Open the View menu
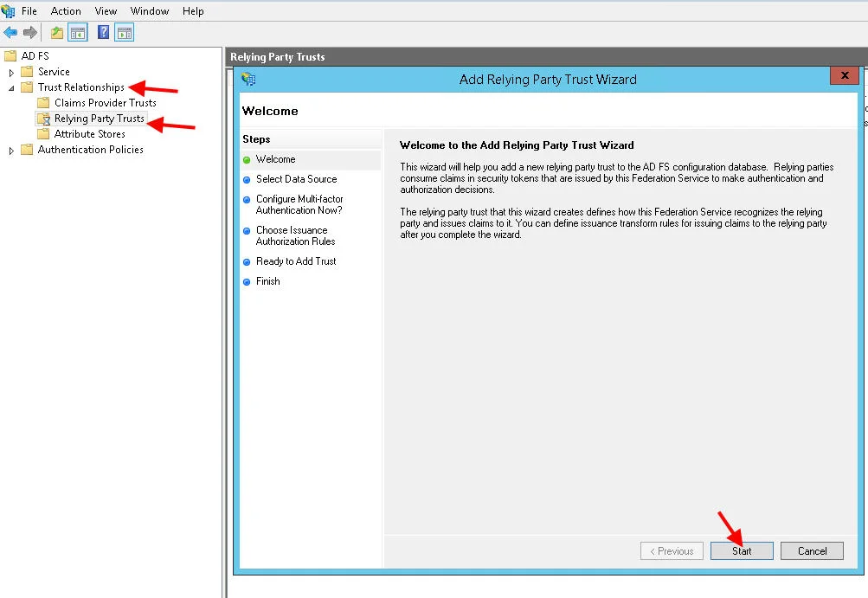Screen dimensions: 868x598 pyautogui.click(x=106, y=11)
